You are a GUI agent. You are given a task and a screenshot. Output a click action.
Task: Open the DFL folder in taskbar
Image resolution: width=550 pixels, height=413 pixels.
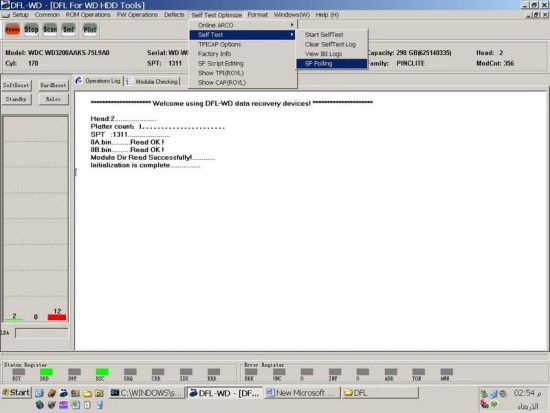point(380,393)
